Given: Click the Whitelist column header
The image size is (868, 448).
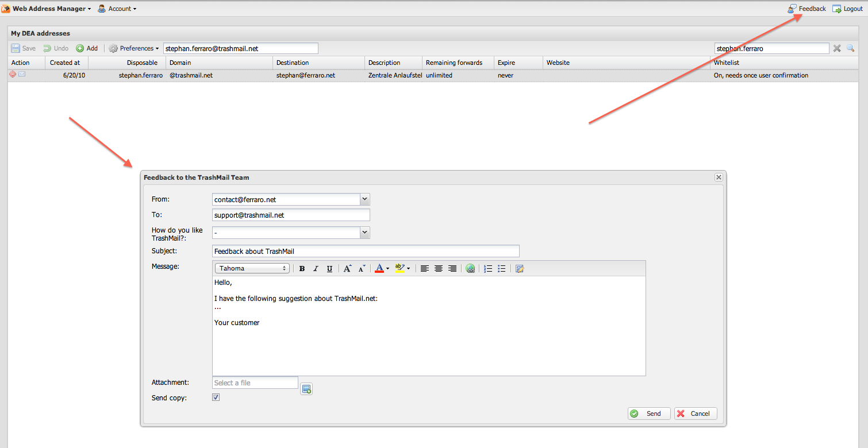Looking at the screenshot, I should coord(785,63).
